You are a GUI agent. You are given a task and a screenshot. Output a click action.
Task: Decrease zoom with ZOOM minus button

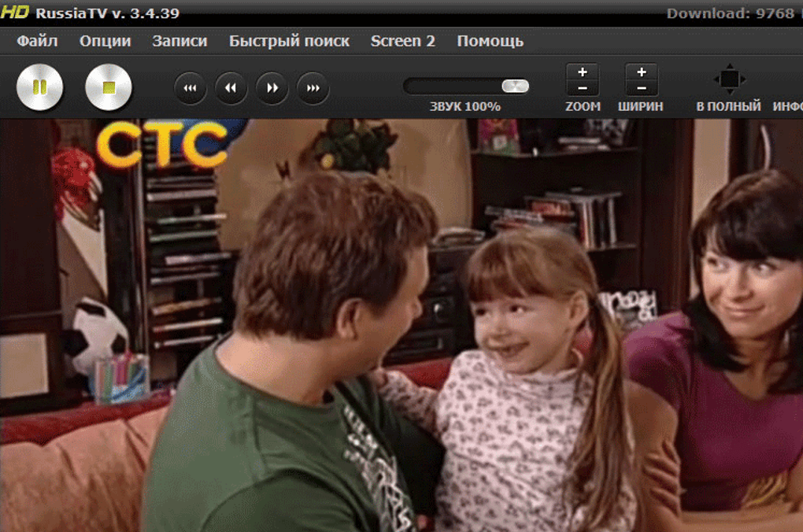[583, 88]
